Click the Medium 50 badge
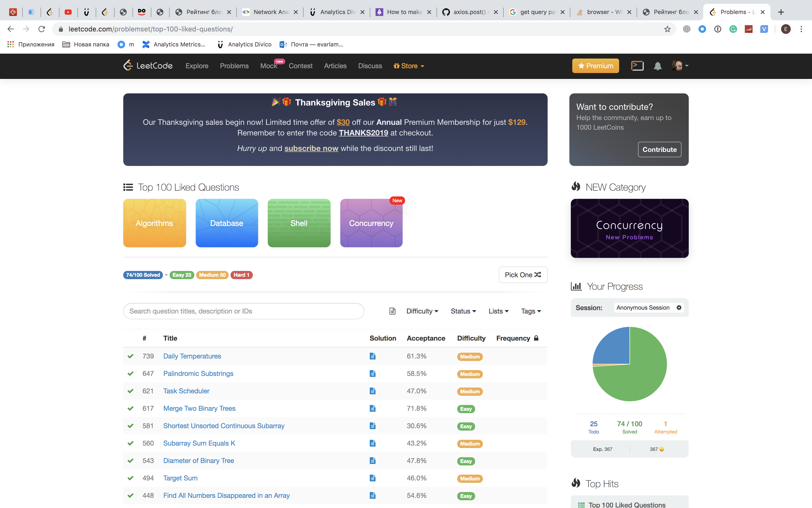The height and width of the screenshot is (508, 812). pyautogui.click(x=212, y=275)
